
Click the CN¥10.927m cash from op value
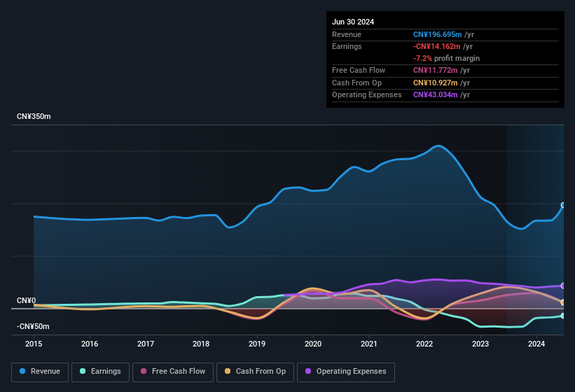coord(436,83)
